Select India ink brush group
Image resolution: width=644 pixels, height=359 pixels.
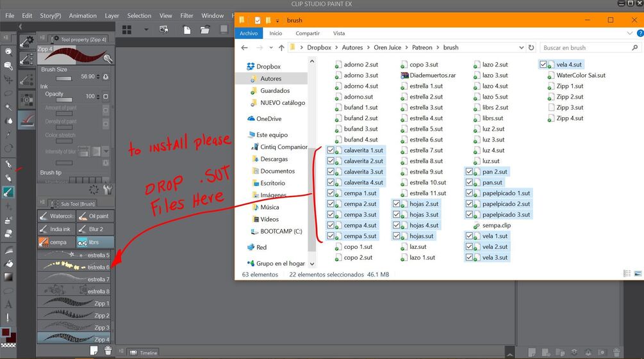point(56,229)
